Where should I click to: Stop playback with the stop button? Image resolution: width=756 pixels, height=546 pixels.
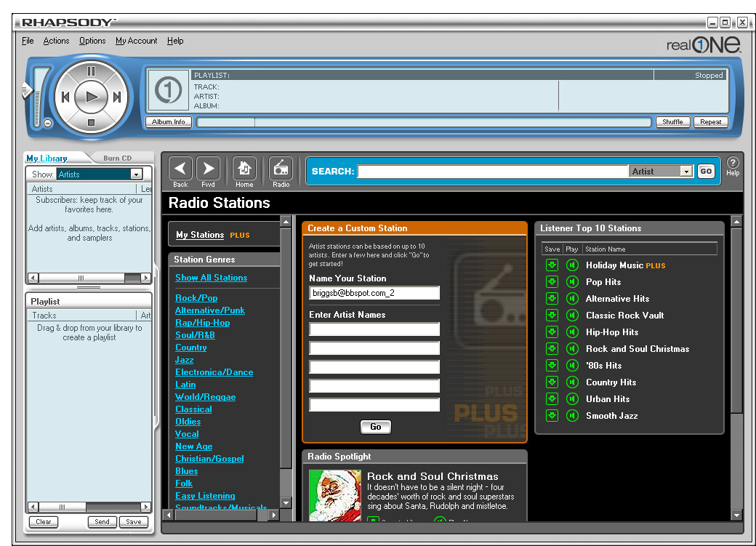click(x=91, y=123)
